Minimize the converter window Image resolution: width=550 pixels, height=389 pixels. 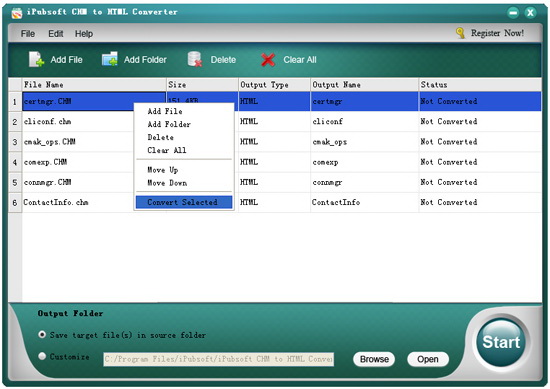(513, 13)
